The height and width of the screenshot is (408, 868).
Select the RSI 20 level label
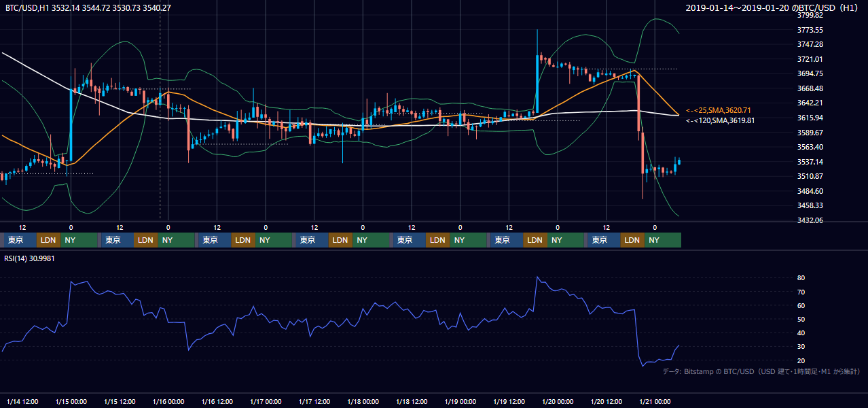tap(801, 360)
